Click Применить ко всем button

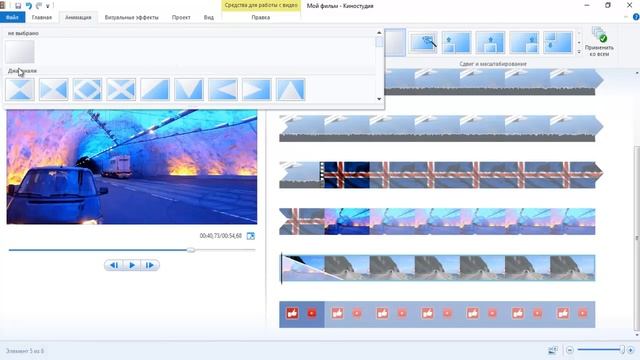click(599, 42)
